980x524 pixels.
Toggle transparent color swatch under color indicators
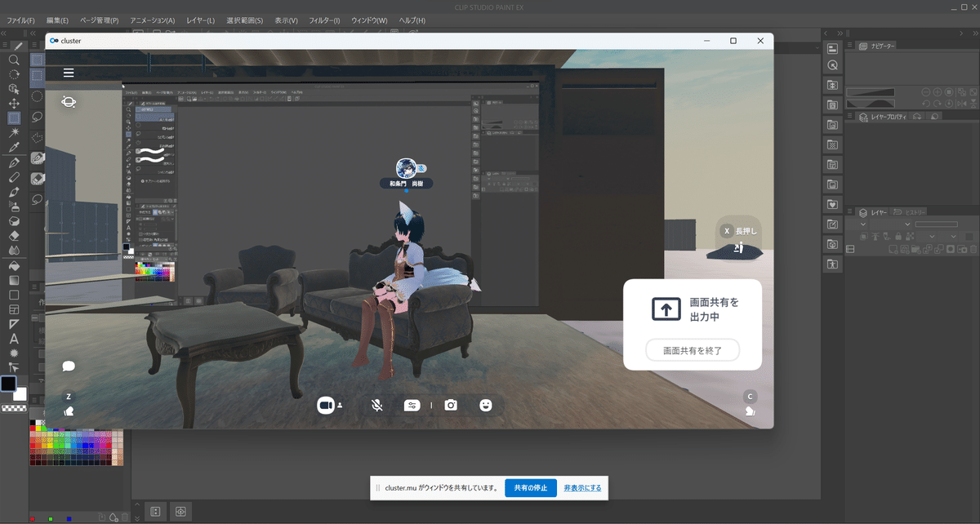tap(13, 407)
